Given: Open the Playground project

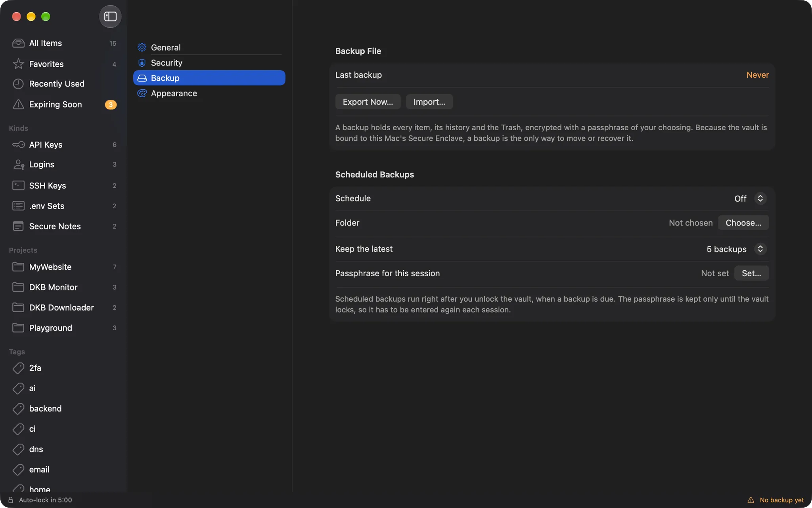Looking at the screenshot, I should coord(64,328).
